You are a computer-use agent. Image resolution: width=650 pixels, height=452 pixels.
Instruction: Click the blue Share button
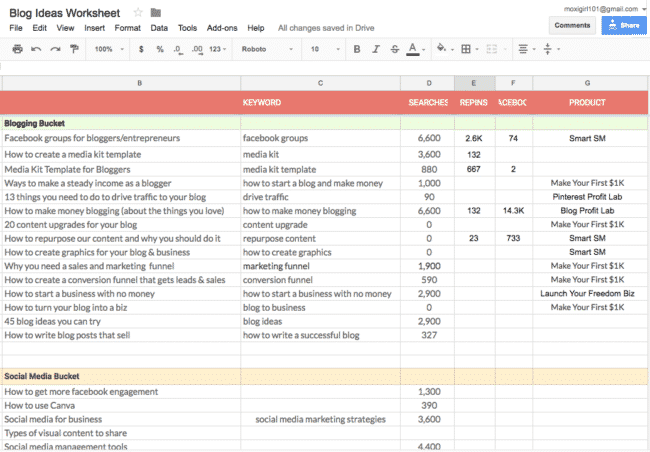tap(624, 25)
